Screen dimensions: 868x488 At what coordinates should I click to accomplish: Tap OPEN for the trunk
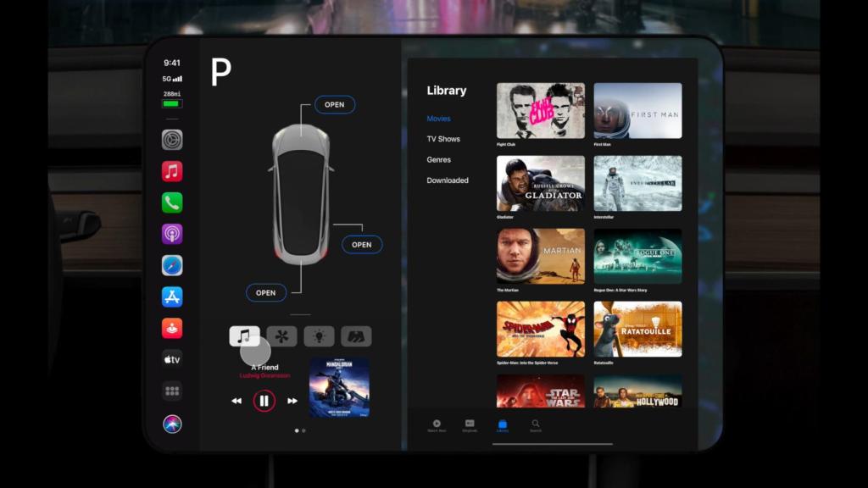(266, 292)
